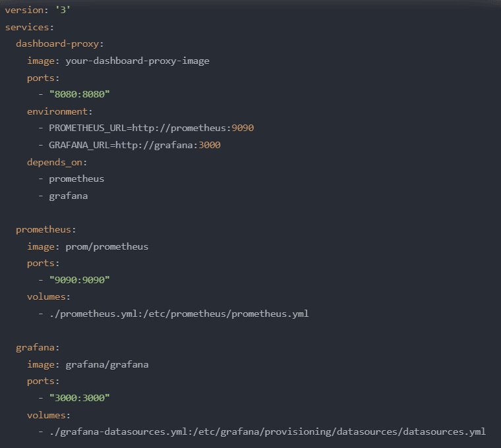Select the "dashboard-proxy:" service name
Image resolution: width=501 pixels, height=448 pixels.
[x=60, y=43]
